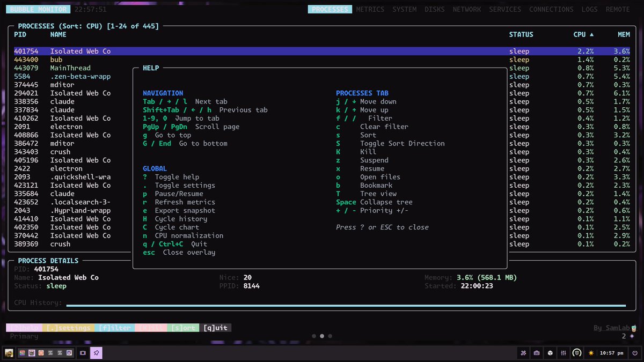Select process row 5584 .zen-beta-wrapp
The image size is (644, 362).
click(322, 77)
